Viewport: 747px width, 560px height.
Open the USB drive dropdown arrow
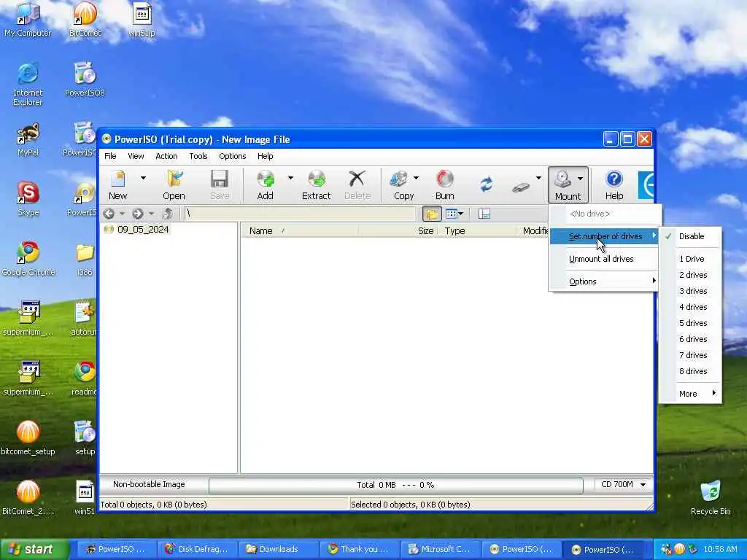538,178
